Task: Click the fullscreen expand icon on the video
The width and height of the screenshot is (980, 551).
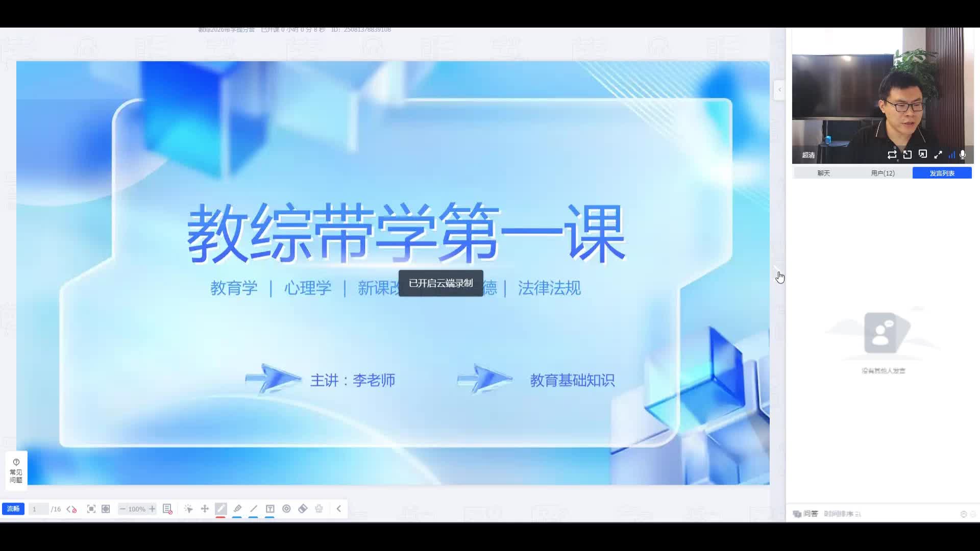Action: 939,155
